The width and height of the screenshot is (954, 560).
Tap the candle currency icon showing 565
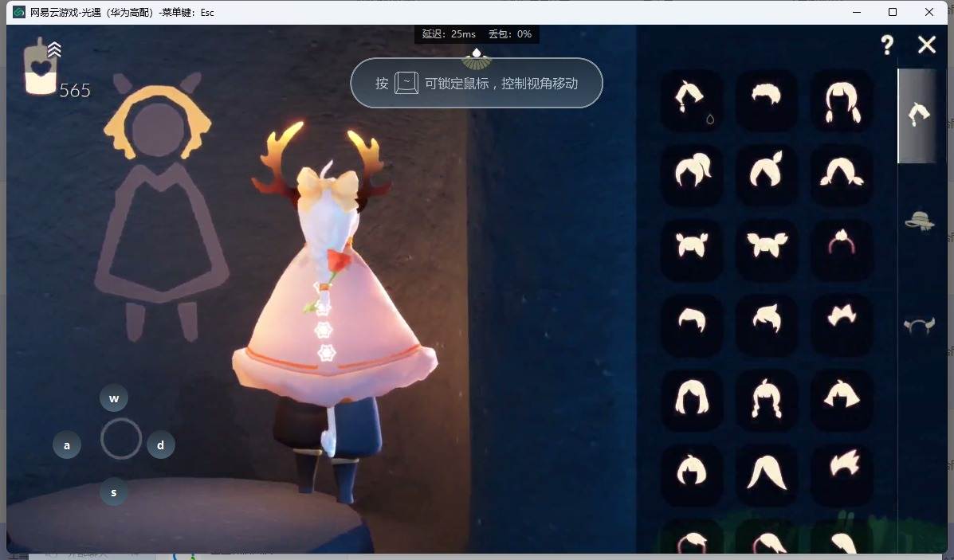point(41,67)
